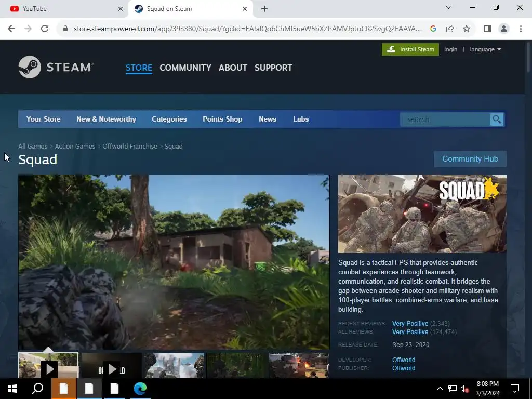
Task: Click the main gameplay video player
Action: click(174, 262)
